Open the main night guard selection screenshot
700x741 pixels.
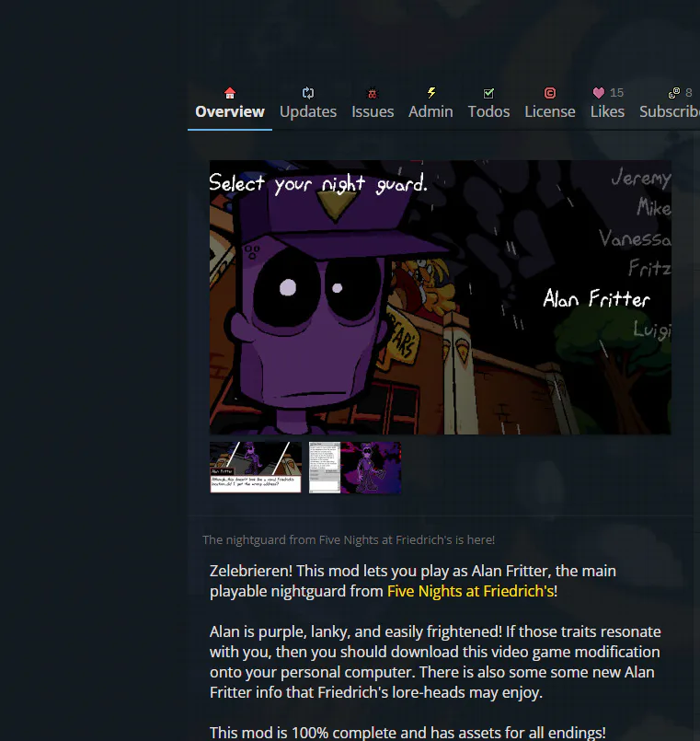(x=441, y=297)
